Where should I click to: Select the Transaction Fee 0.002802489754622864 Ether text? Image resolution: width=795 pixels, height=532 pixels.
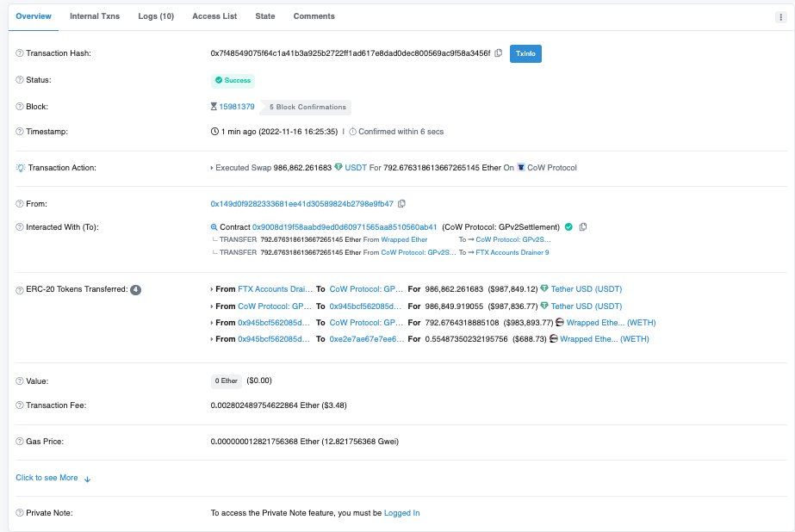[x=264, y=405]
